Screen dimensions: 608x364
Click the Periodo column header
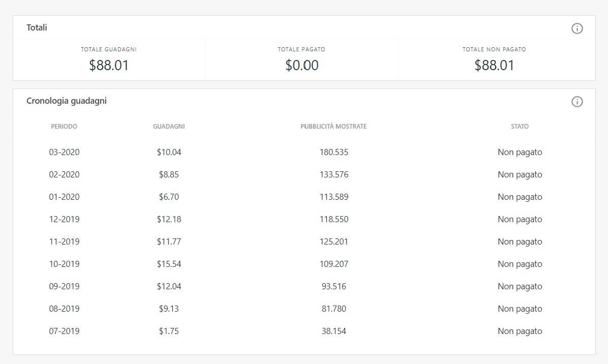(64, 126)
